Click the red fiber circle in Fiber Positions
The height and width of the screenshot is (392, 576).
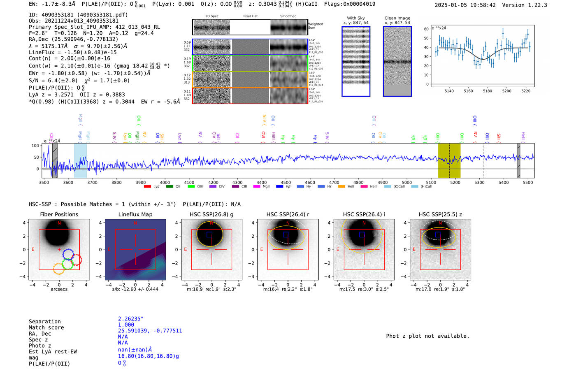(76, 260)
